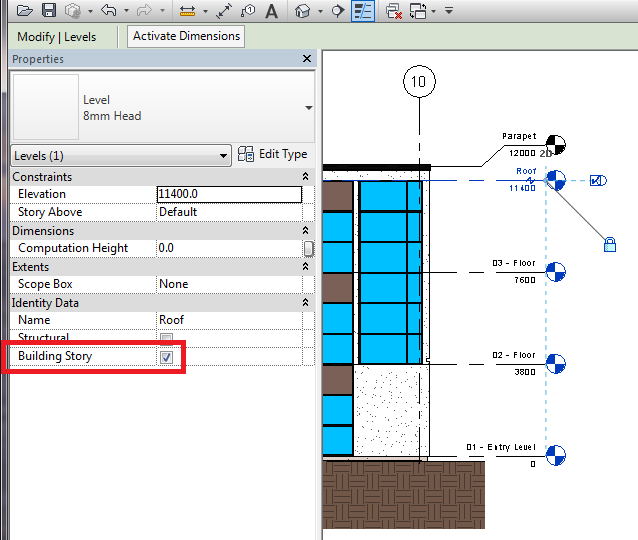Screen dimensions: 638x540
Task: Click the 03 - Floor level name
Action: [514, 263]
